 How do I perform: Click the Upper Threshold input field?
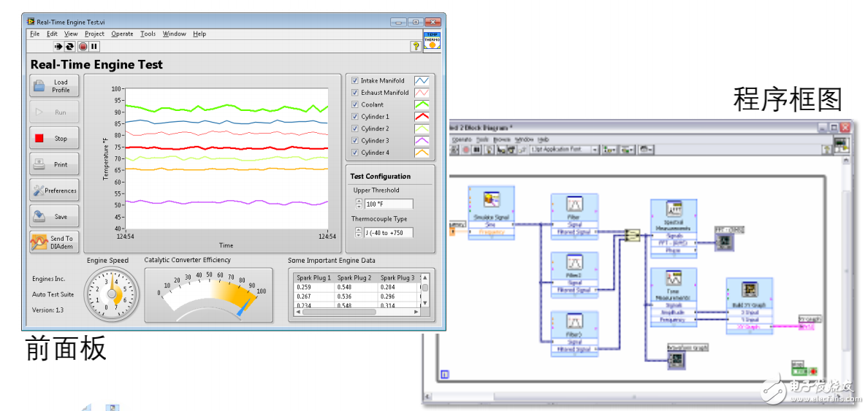(x=389, y=204)
